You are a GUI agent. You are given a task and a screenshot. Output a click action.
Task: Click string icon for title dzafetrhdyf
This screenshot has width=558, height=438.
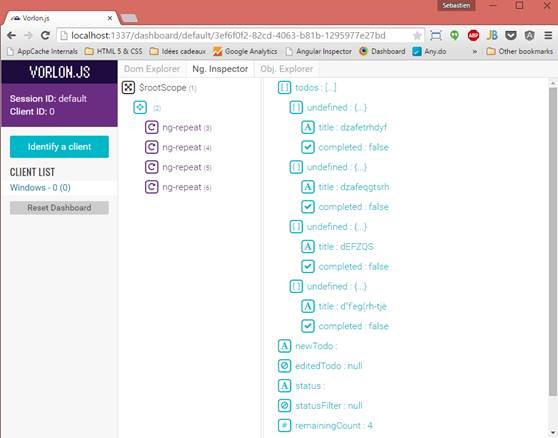point(308,127)
